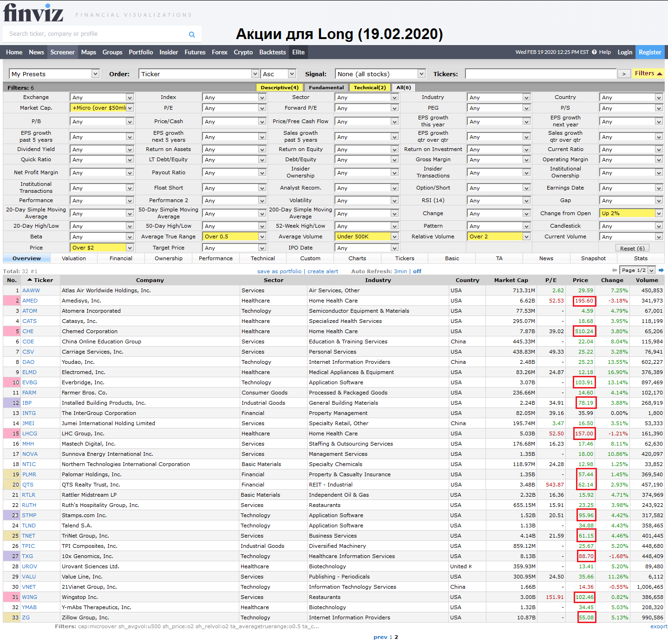Viewport: 668px width, 644px height.
Task: Expand the Average Volume filter dropdown
Action: [367, 237]
